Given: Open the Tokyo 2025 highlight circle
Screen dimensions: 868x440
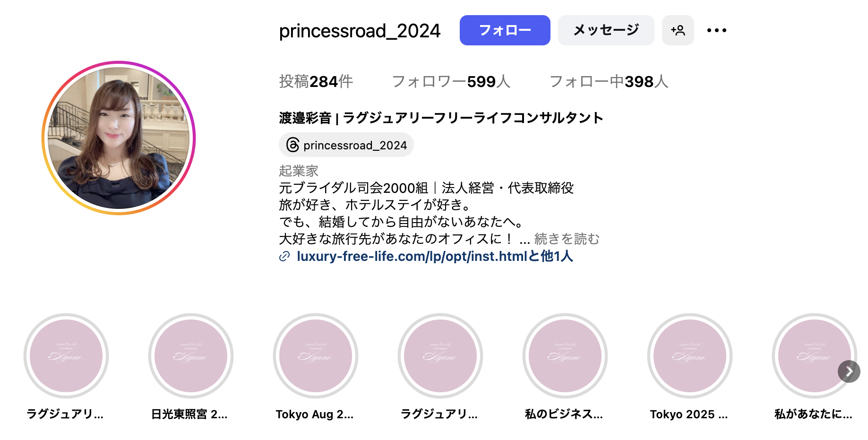Looking at the screenshot, I should pos(690,356).
